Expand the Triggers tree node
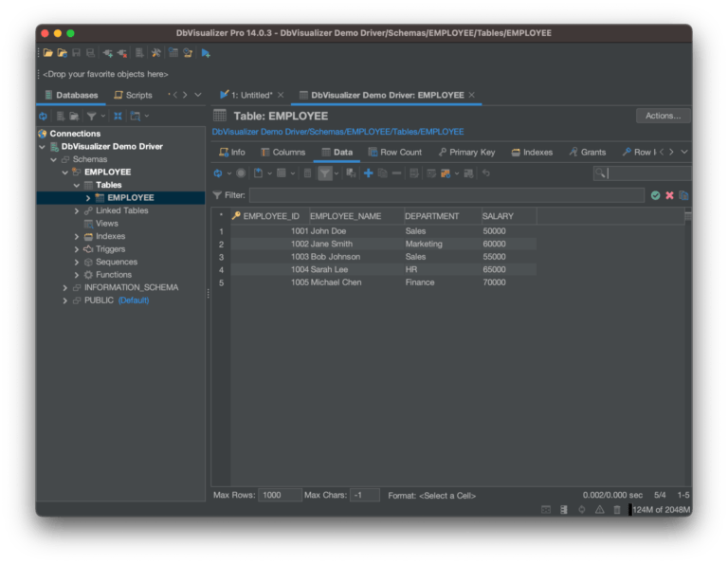The height and width of the screenshot is (564, 728). [77, 249]
